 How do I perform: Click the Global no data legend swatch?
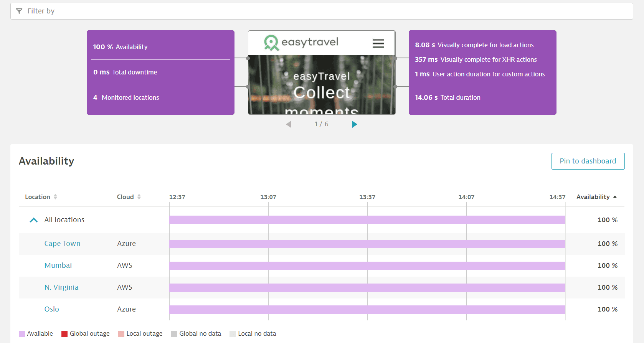[174, 334]
